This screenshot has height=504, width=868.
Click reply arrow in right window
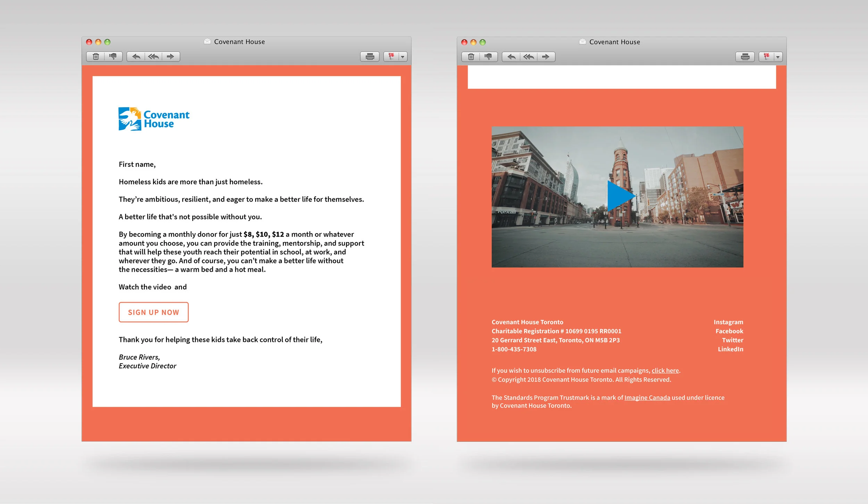(511, 57)
